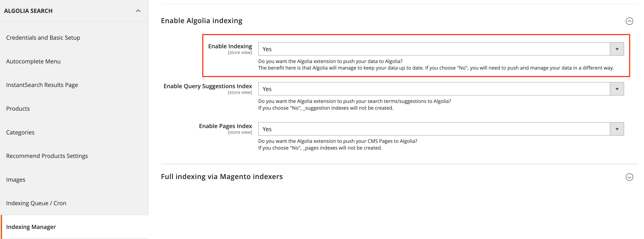Open the Products configuration section

pos(18,108)
